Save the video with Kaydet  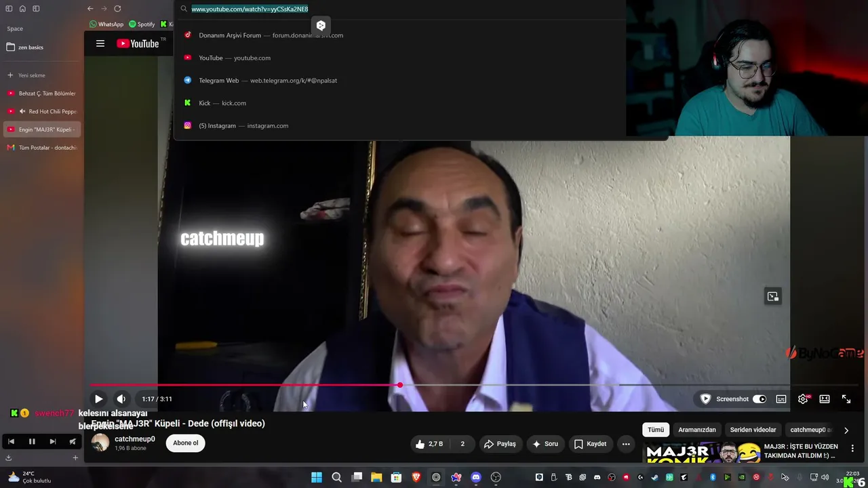pos(590,444)
